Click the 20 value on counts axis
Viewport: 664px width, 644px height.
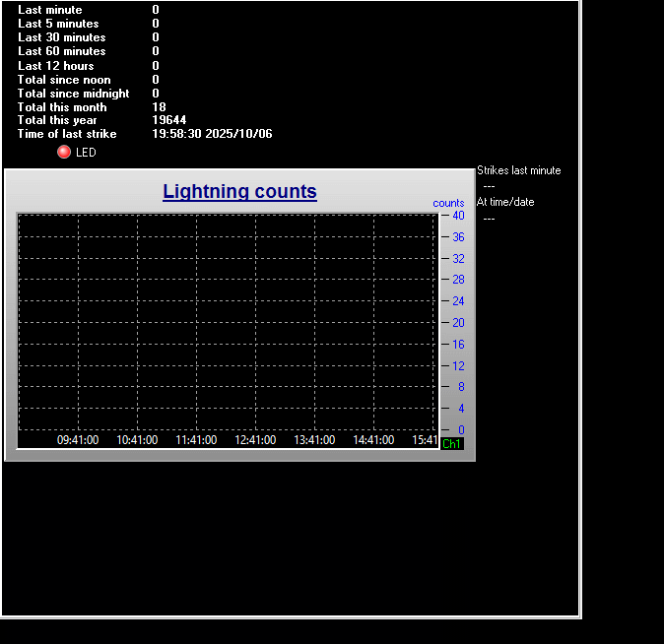coord(458,323)
